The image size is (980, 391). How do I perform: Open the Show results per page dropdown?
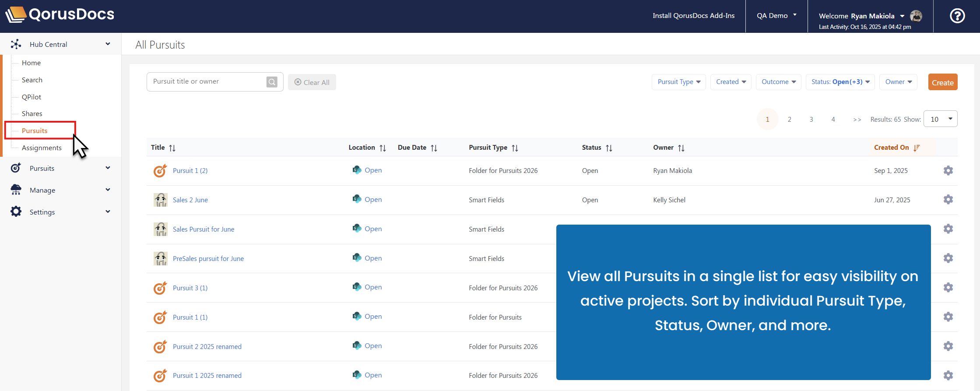click(x=940, y=119)
